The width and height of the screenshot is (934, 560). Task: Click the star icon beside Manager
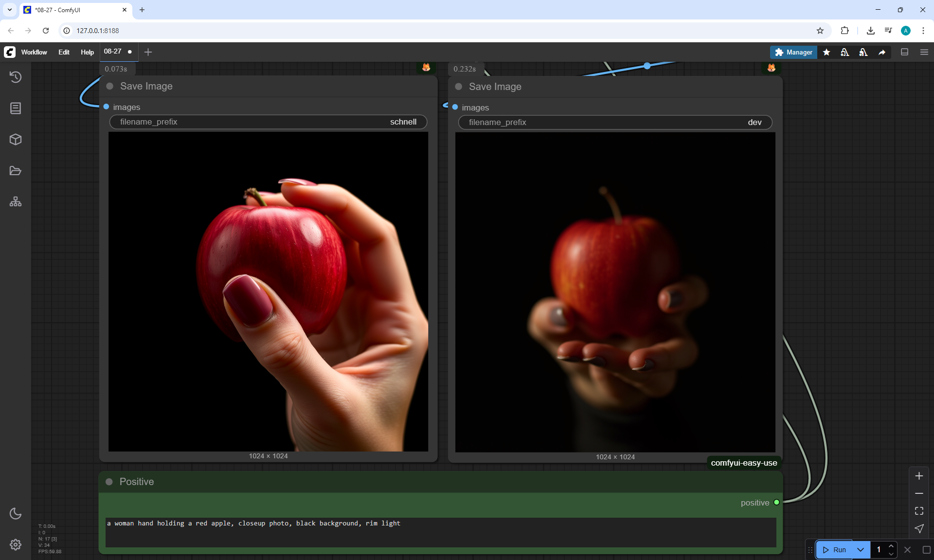coord(826,52)
